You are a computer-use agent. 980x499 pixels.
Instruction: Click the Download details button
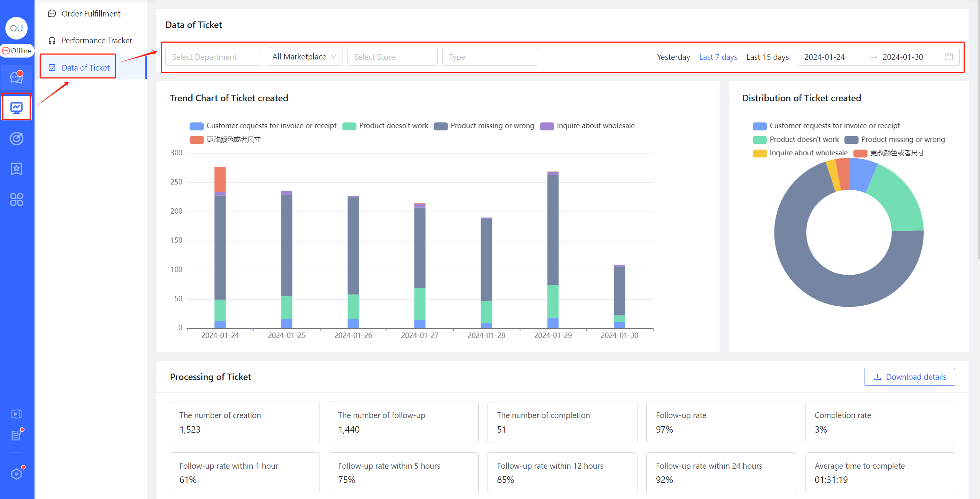pos(909,377)
